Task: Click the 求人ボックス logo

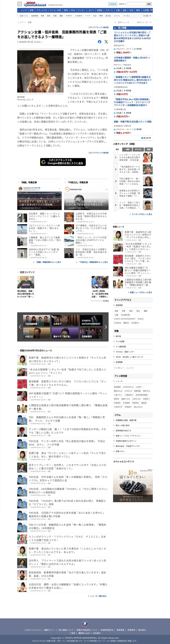Action: [146, 138]
